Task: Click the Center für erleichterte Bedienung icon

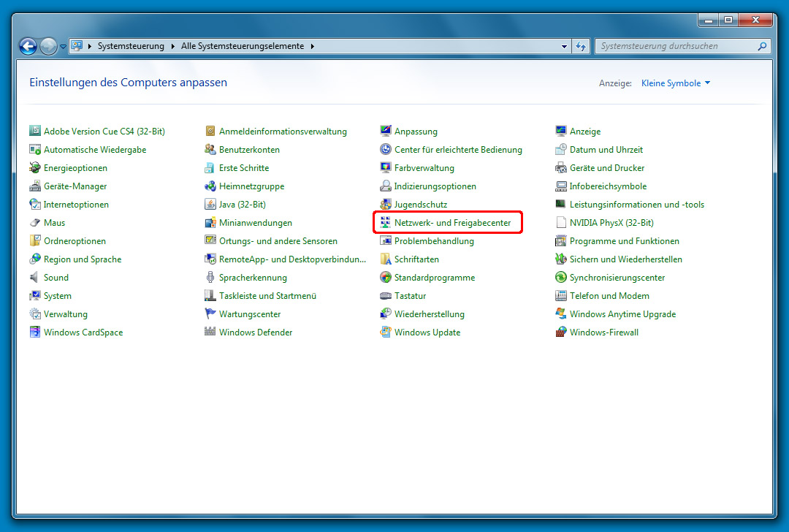Action: pos(386,150)
